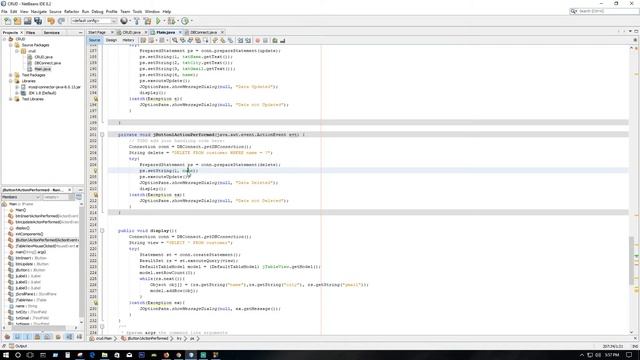Open the File Explorer folder in the taskbar

pyautogui.click(x=104, y=355)
